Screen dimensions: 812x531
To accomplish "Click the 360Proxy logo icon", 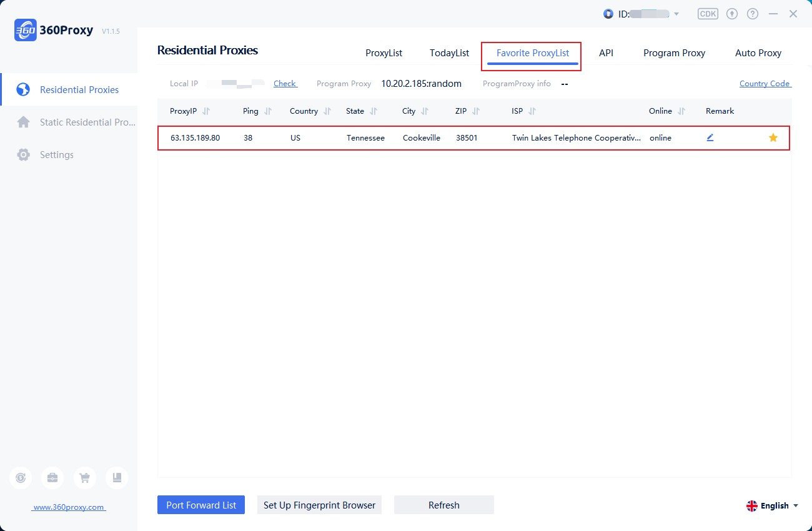I will [x=25, y=30].
